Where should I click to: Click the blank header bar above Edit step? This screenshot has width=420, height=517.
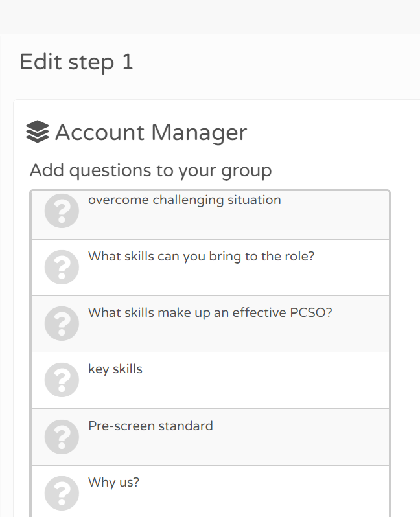pos(210,16)
